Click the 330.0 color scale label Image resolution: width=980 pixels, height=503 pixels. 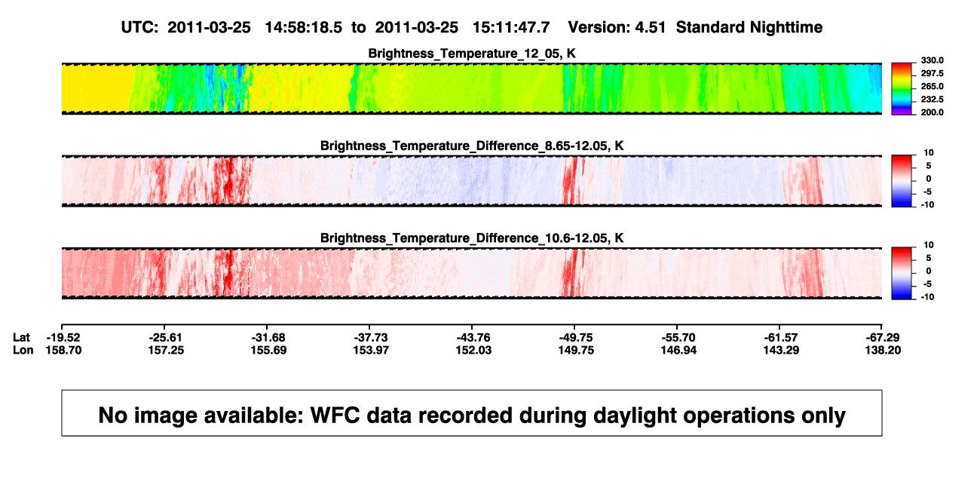point(933,60)
